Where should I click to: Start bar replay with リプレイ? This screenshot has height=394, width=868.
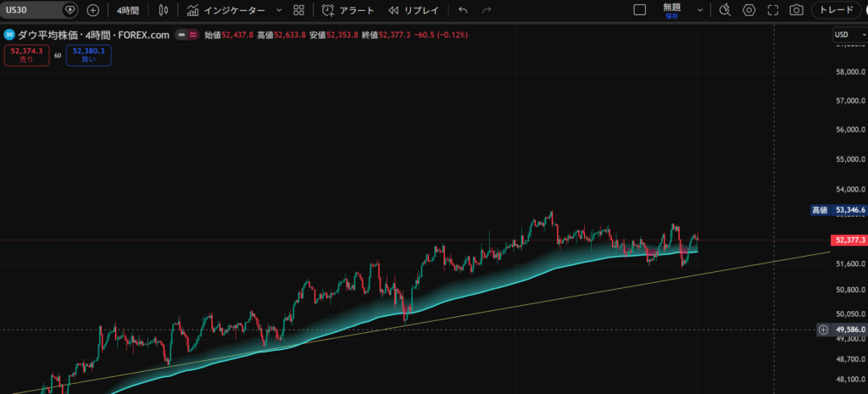click(x=413, y=10)
